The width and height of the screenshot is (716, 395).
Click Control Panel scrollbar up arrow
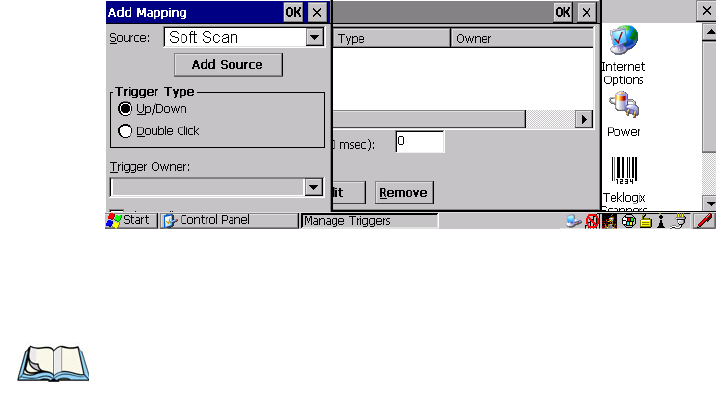pos(709,32)
